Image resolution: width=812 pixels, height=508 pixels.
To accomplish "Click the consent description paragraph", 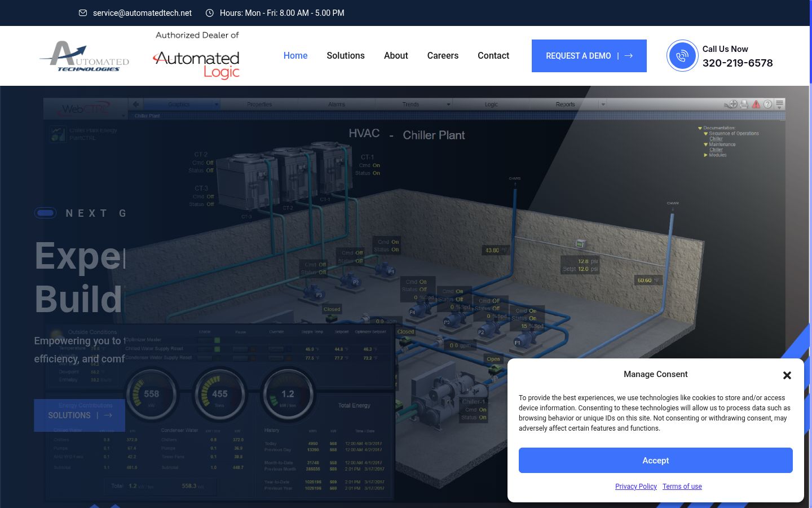I will 656,413.
